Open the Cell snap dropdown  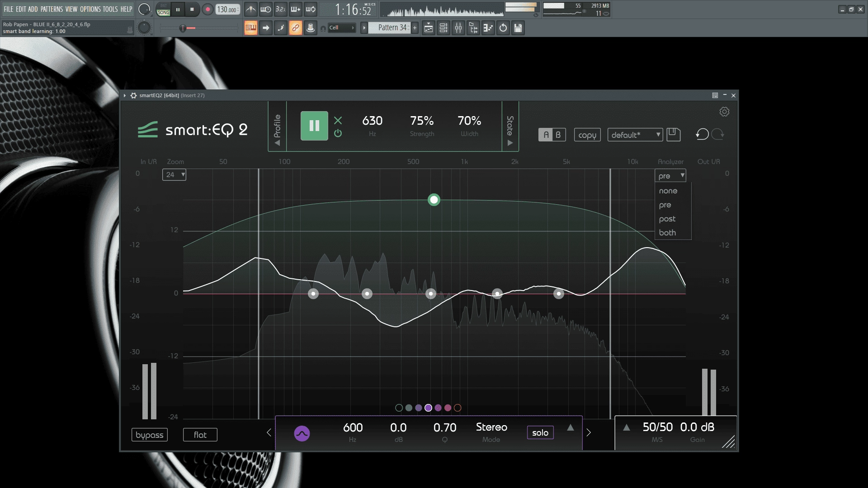(x=342, y=28)
